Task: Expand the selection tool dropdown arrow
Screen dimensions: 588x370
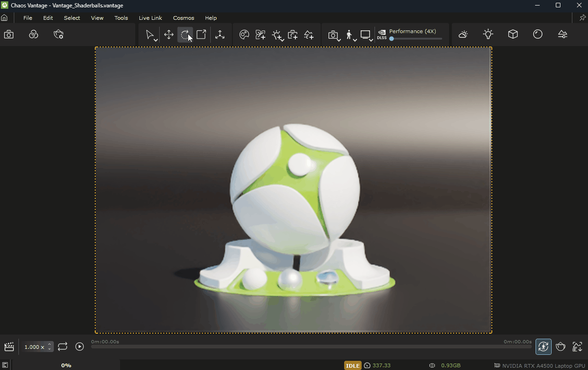Action: pos(156,40)
